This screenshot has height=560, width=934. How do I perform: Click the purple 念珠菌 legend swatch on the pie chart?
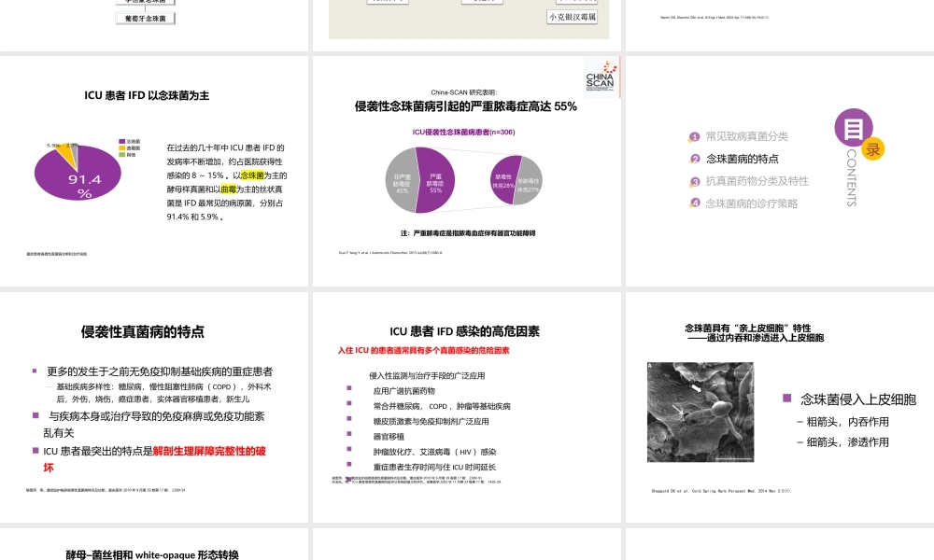[122, 140]
